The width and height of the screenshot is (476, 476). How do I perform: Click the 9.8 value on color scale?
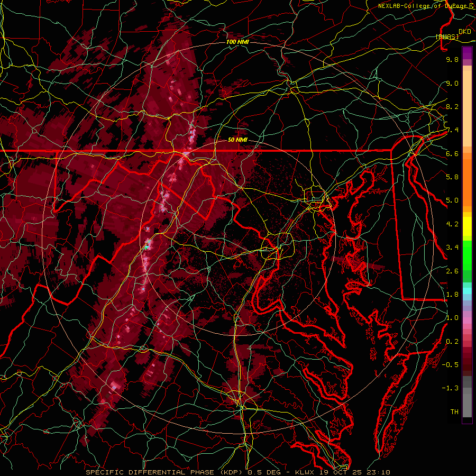452,59
